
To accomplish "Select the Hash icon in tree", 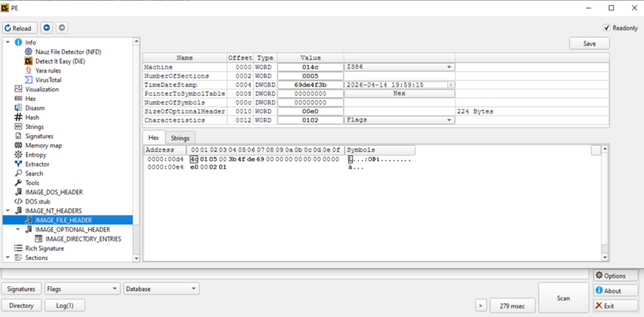I will point(18,117).
